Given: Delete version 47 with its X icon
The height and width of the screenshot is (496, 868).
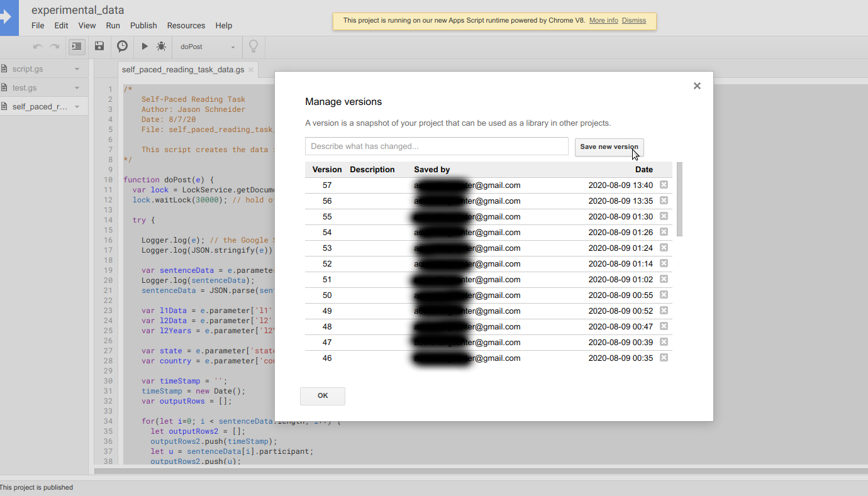Looking at the screenshot, I should tap(664, 342).
